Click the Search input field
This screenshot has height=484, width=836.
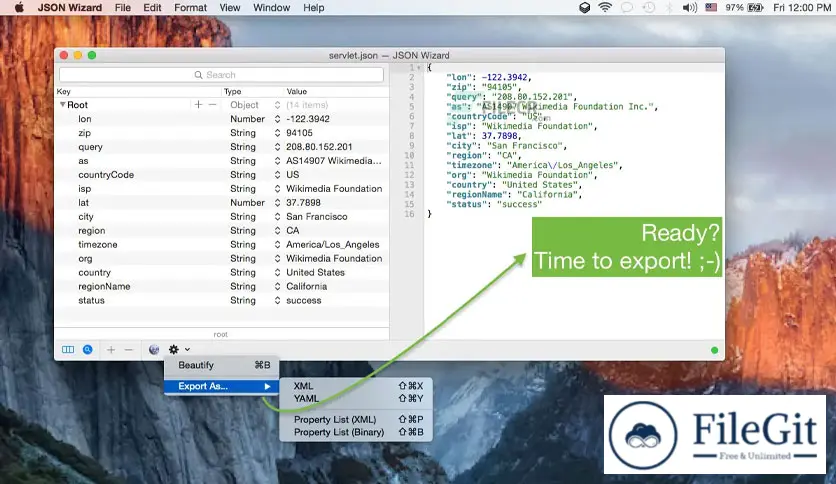pyautogui.click(x=221, y=75)
